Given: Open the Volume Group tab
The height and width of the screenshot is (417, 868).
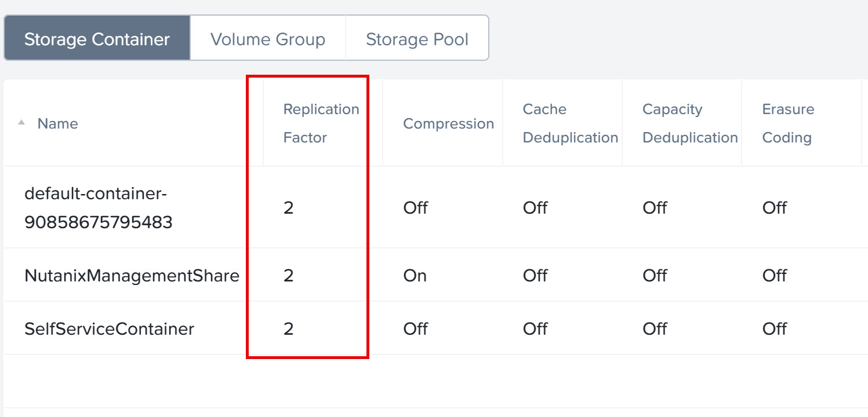Looking at the screenshot, I should [x=267, y=39].
